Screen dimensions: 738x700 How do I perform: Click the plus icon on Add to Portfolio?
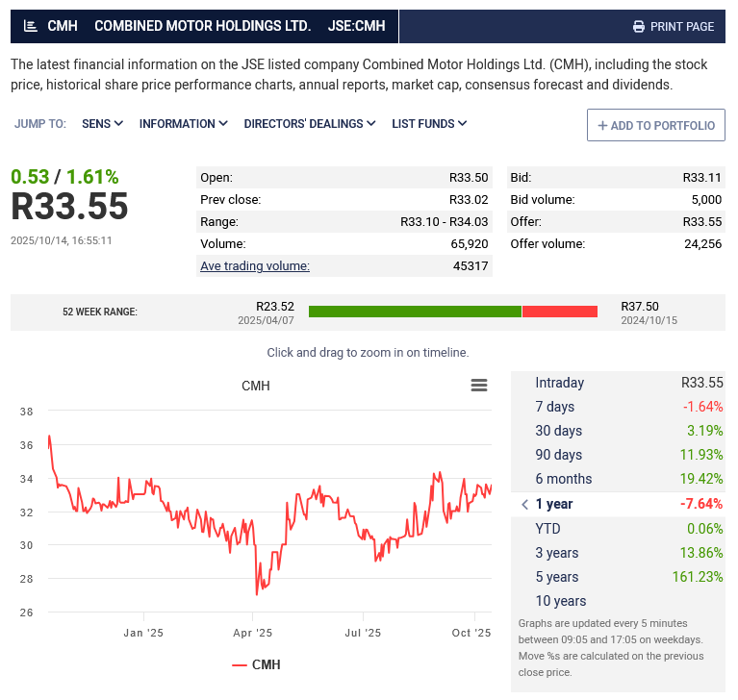click(602, 126)
